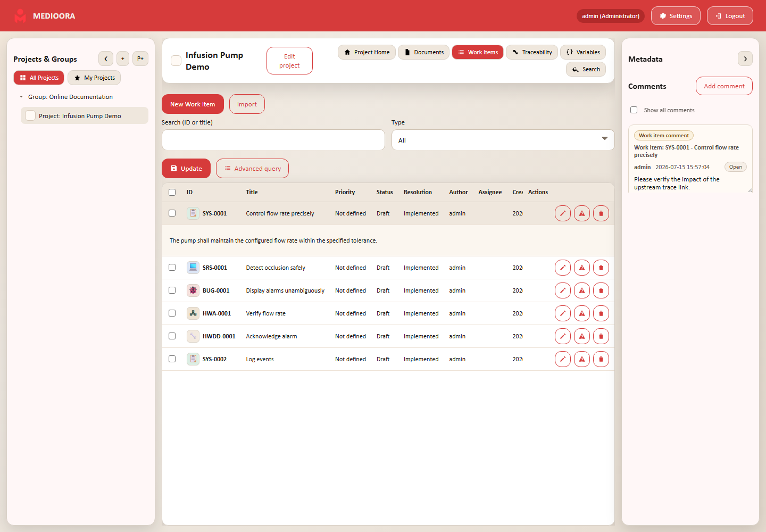Click the SRS-0001 type icon
Screen dimensions: 766x532
(x=193, y=268)
